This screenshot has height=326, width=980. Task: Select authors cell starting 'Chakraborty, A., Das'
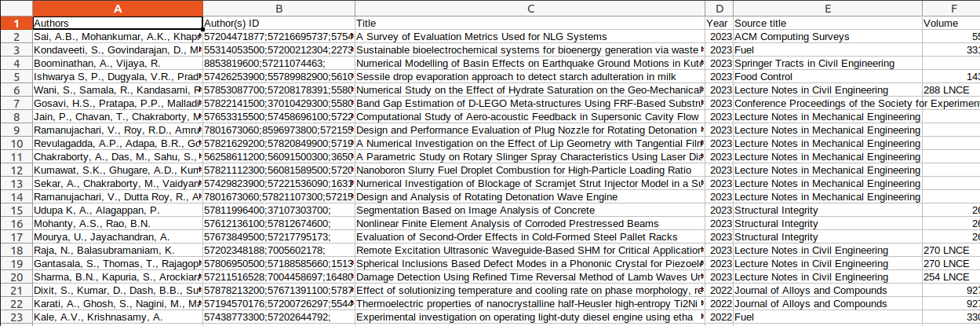118,157
